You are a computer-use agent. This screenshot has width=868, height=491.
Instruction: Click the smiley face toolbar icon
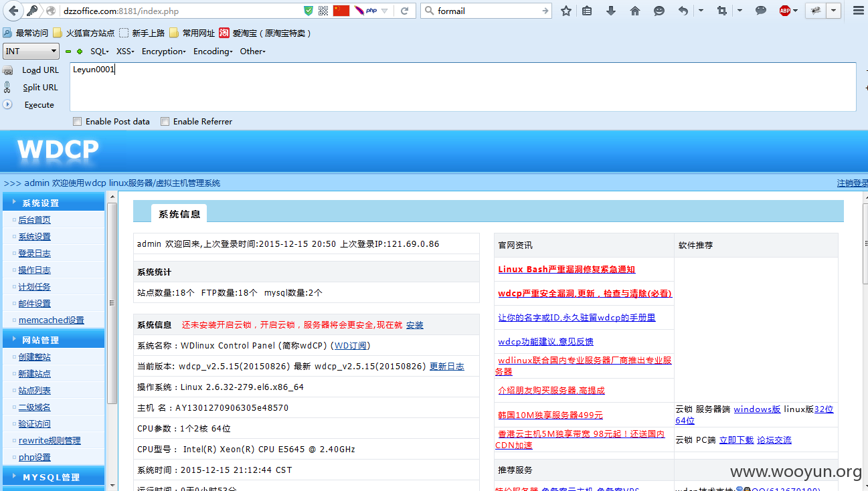[659, 11]
